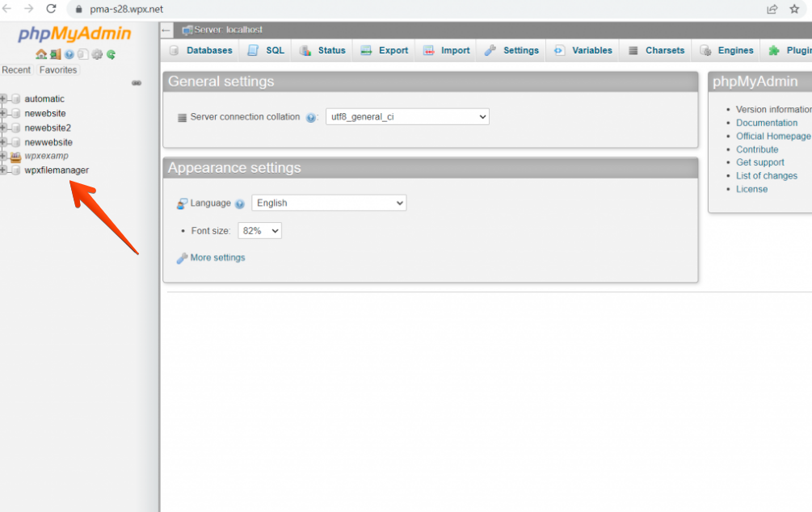Open the Language dropdown
This screenshot has width=812, height=512.
click(329, 204)
